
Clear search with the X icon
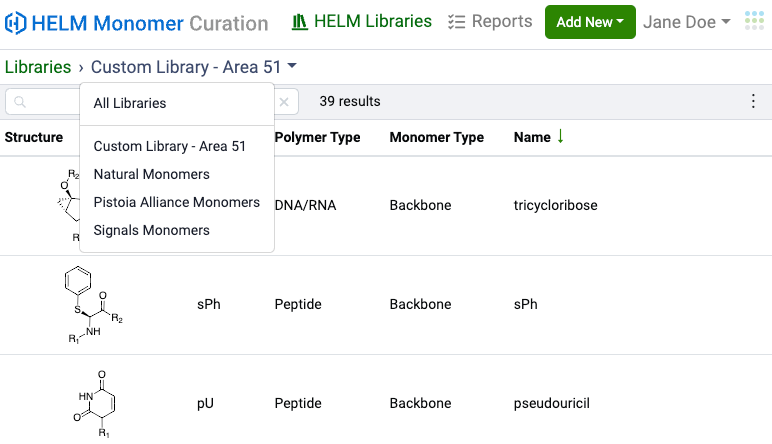(284, 102)
